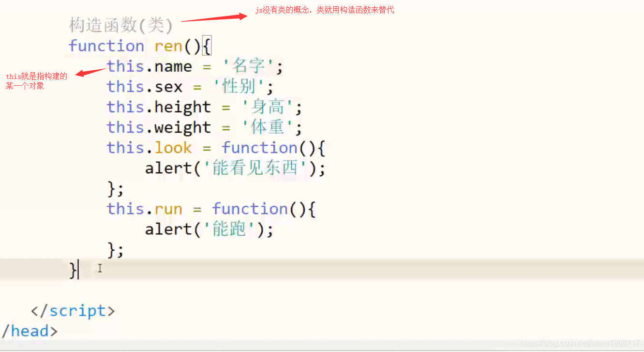Click the string '性别'
This screenshot has height=352, width=644.
[238, 87]
